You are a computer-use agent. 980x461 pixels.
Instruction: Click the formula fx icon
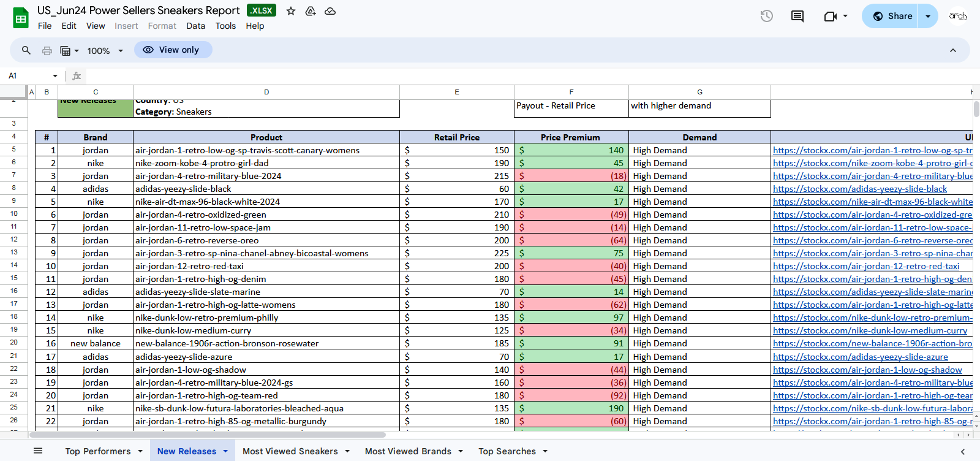[77, 76]
